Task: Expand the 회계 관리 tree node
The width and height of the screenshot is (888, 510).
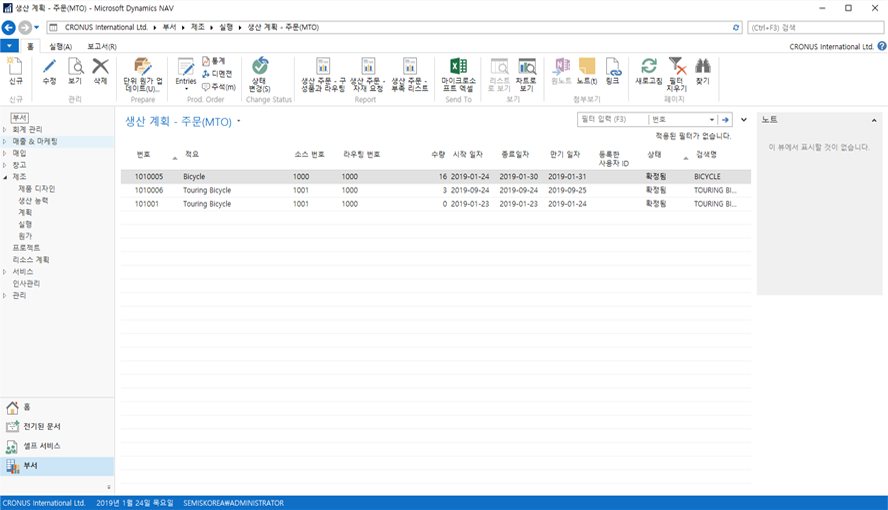Action: click(5, 130)
